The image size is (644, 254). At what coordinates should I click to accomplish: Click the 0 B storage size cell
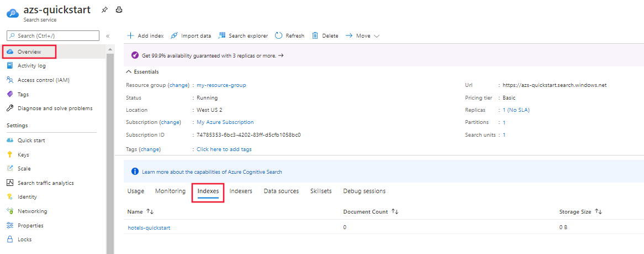coord(563,227)
